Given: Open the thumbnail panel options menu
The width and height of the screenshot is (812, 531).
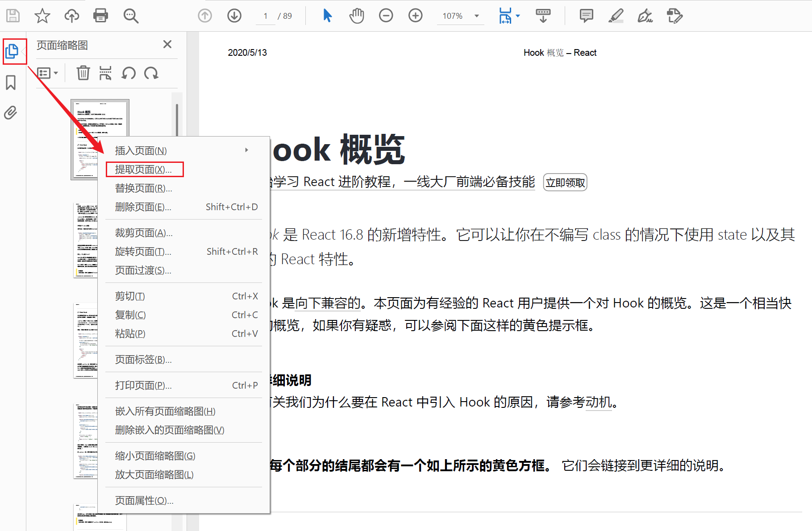Looking at the screenshot, I should point(48,73).
